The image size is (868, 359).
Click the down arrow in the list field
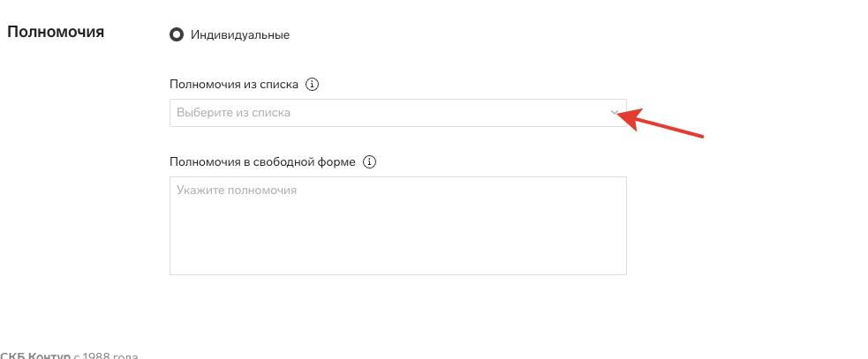pos(615,113)
